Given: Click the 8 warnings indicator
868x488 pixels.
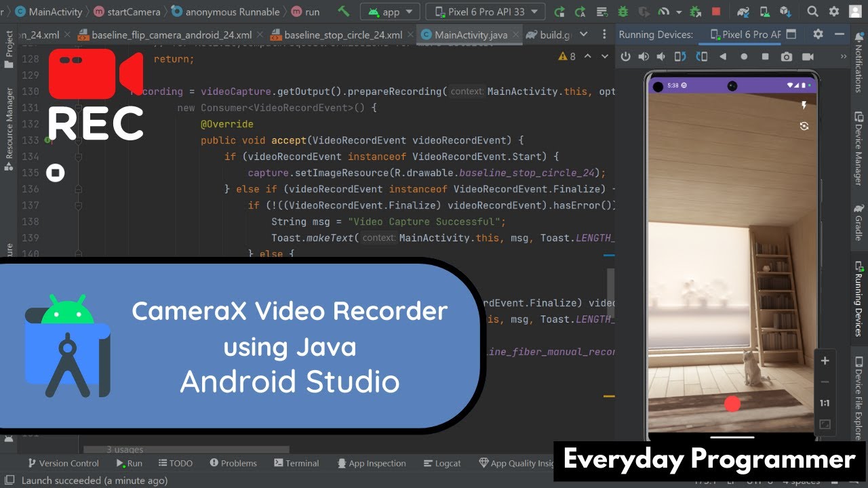Looking at the screenshot, I should tap(567, 57).
